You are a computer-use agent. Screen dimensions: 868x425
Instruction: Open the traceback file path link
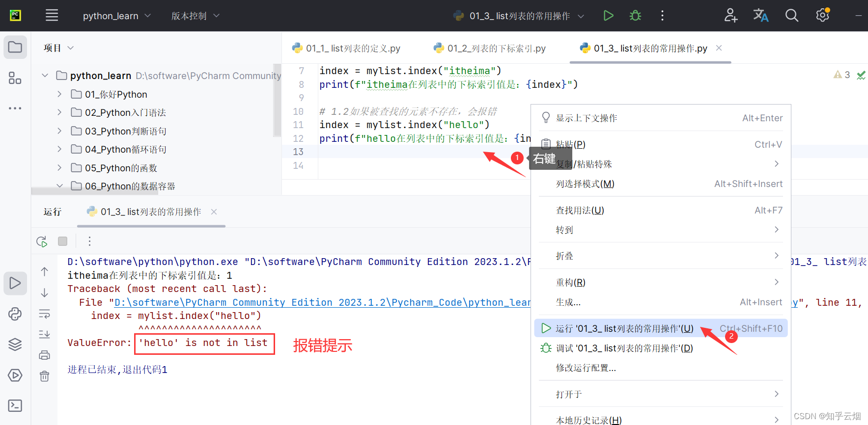[x=322, y=302]
